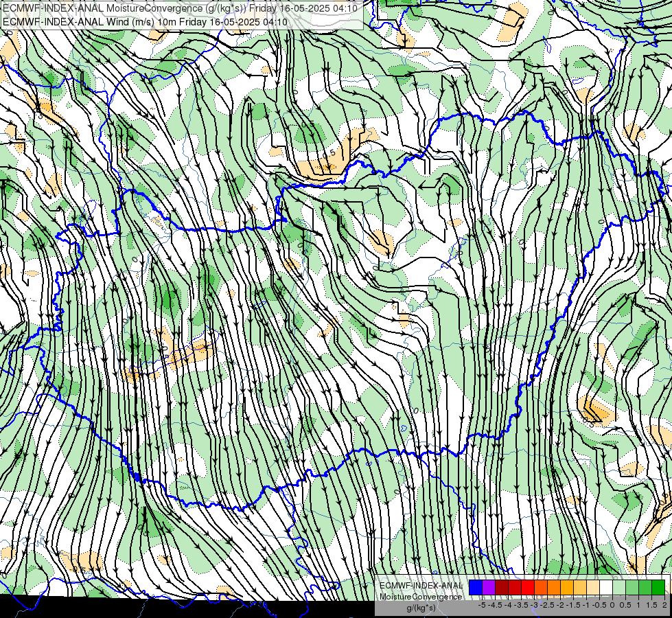Pick the bright red swatch between -3.5 and -3
The height and width of the screenshot is (618, 672).
tap(528, 588)
